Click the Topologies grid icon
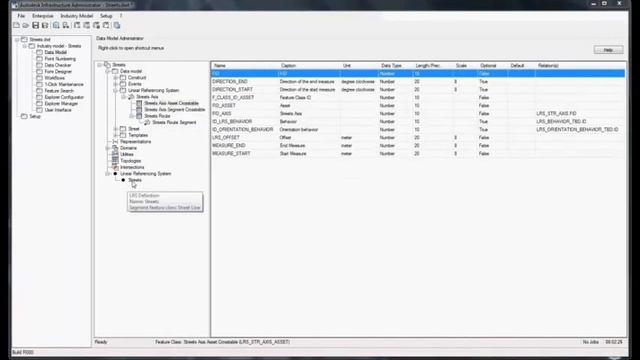 (x=116, y=161)
